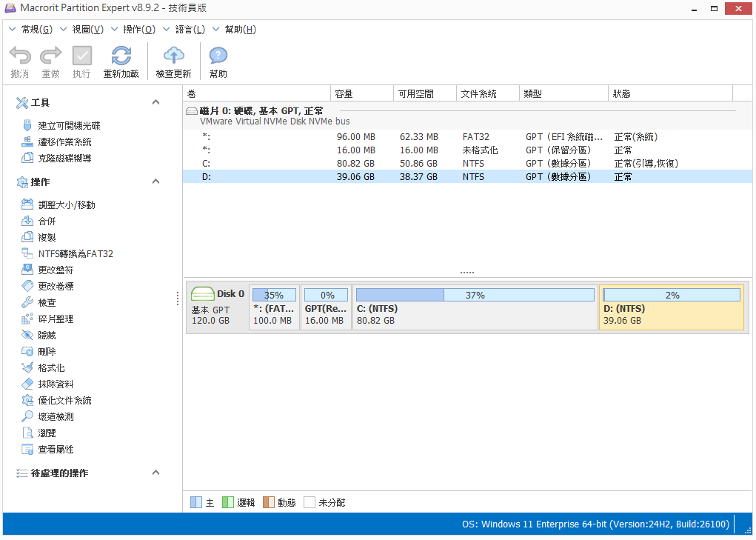Click the 邏輯 logical legend swatch
This screenshot has height=540, width=756.
click(x=227, y=502)
